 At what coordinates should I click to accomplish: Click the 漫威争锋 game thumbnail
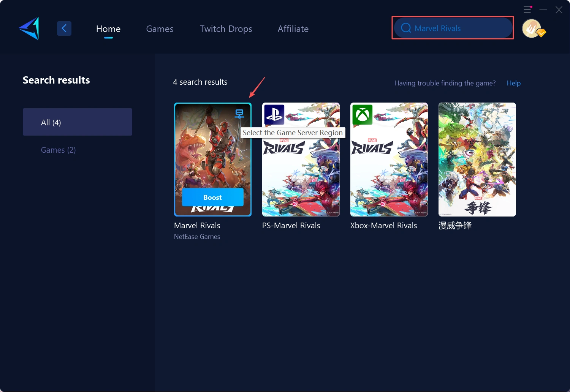(477, 160)
